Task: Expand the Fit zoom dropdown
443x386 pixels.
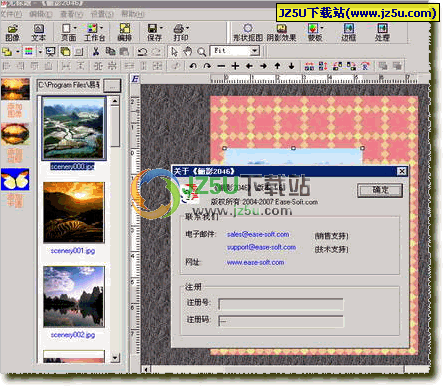Action: click(x=255, y=51)
